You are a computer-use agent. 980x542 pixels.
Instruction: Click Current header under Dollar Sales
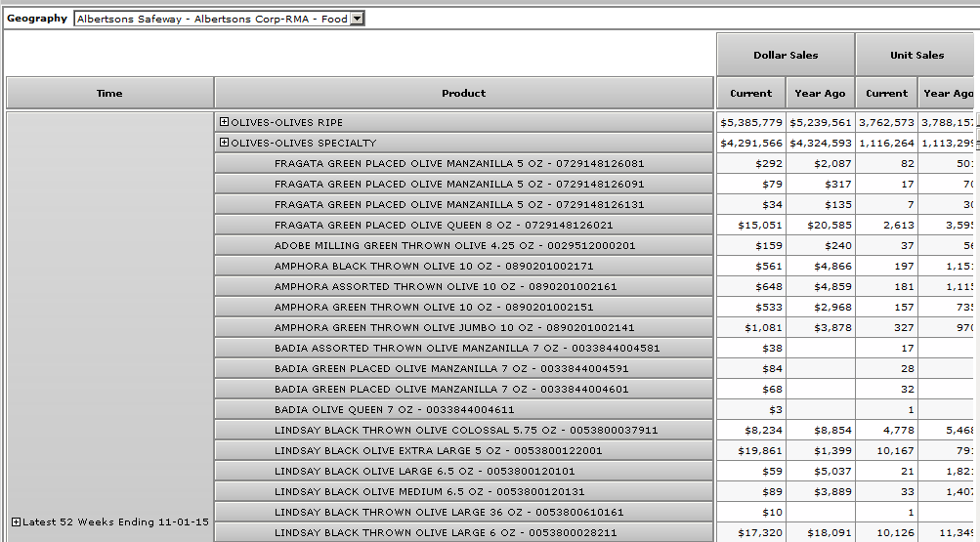pyautogui.click(x=750, y=94)
